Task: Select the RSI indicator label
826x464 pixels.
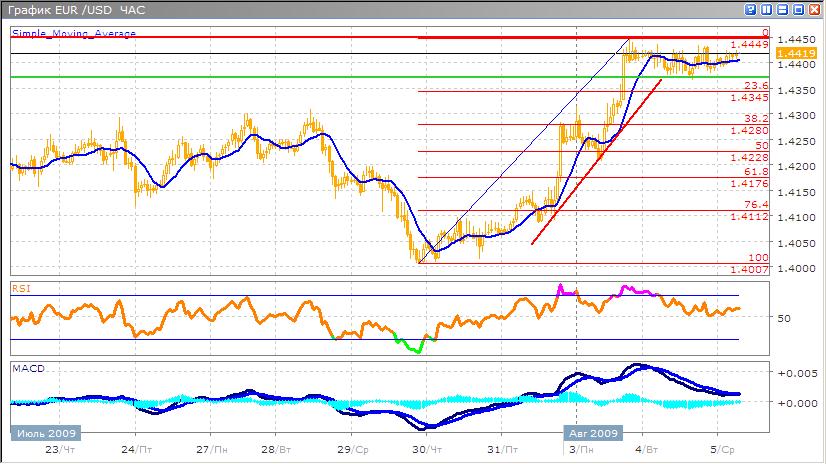Action: tap(21, 288)
